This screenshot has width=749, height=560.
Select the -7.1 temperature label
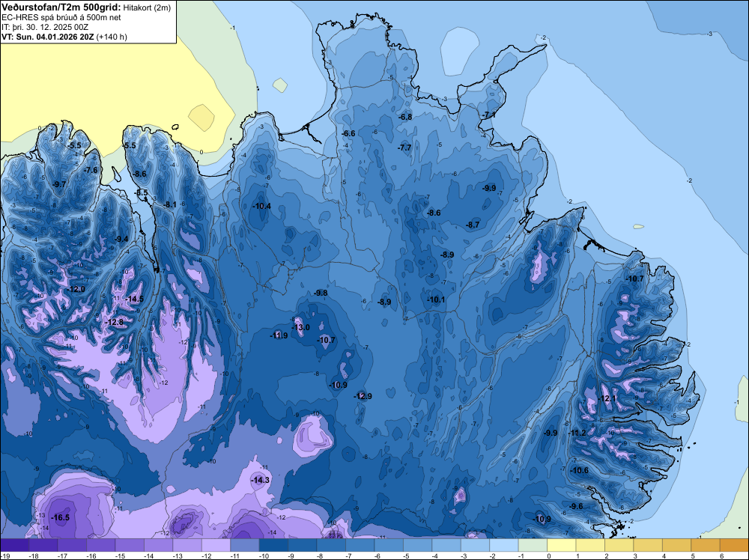pyautogui.click(x=488, y=115)
